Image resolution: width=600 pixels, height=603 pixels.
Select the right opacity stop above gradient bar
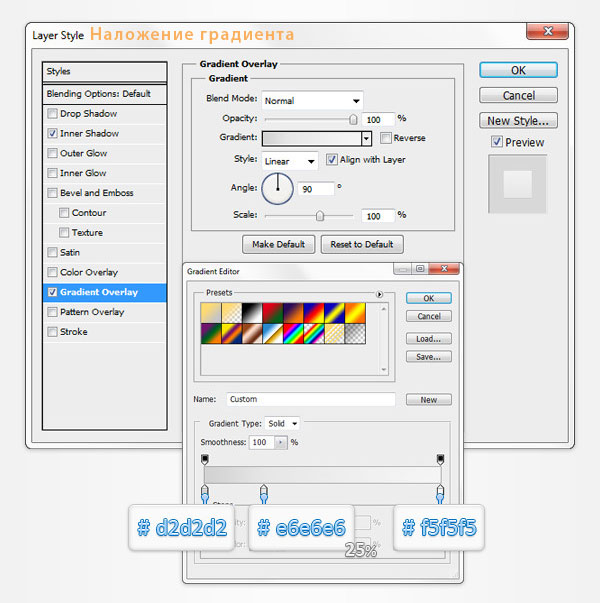pos(439,458)
